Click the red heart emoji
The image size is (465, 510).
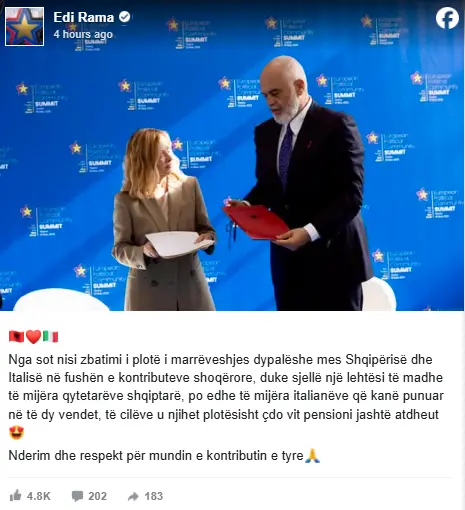(x=33, y=337)
